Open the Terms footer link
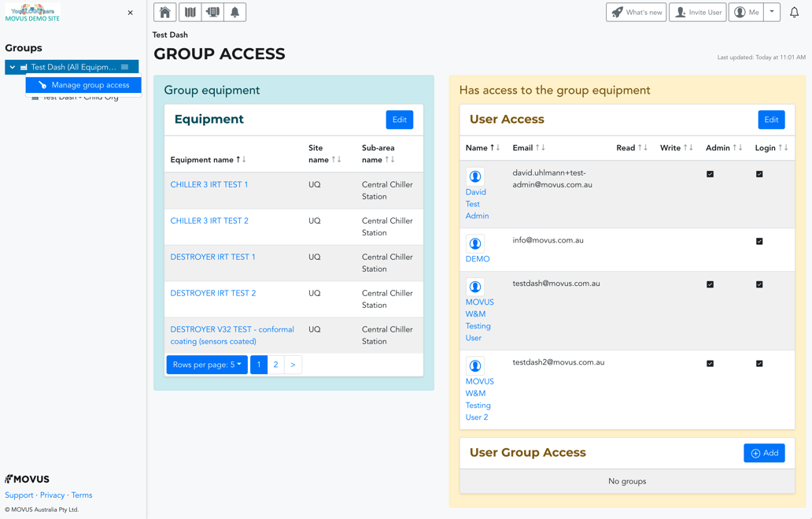Image resolution: width=812 pixels, height=519 pixels. [x=82, y=495]
